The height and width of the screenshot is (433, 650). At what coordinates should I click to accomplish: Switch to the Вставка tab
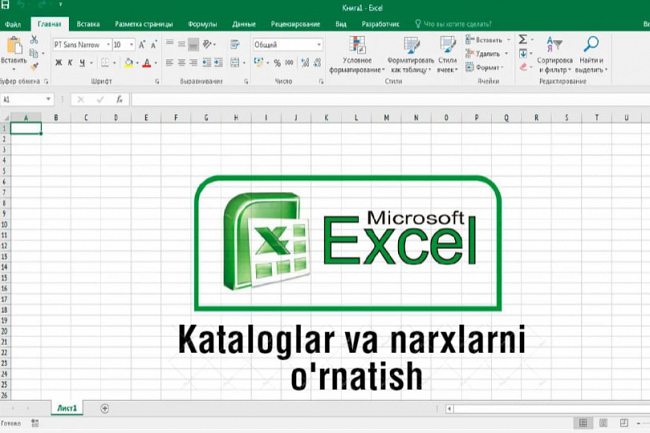[88, 24]
